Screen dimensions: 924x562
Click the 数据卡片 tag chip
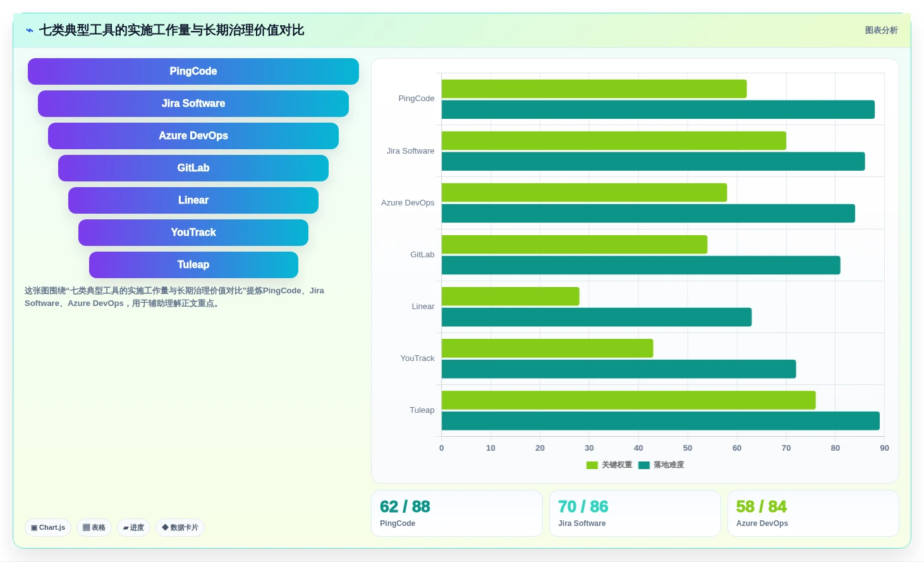180,527
